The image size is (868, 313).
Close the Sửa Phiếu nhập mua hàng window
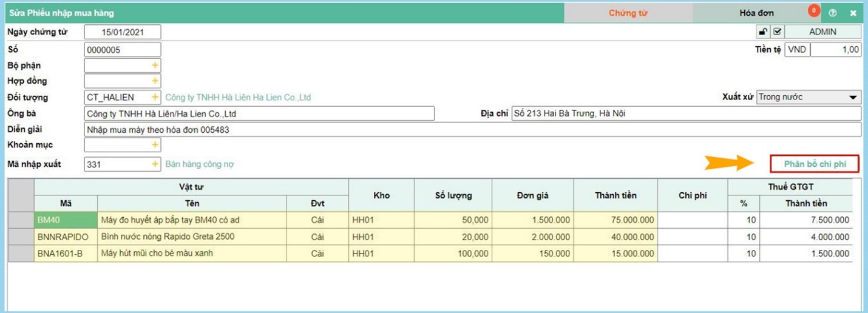(x=853, y=13)
